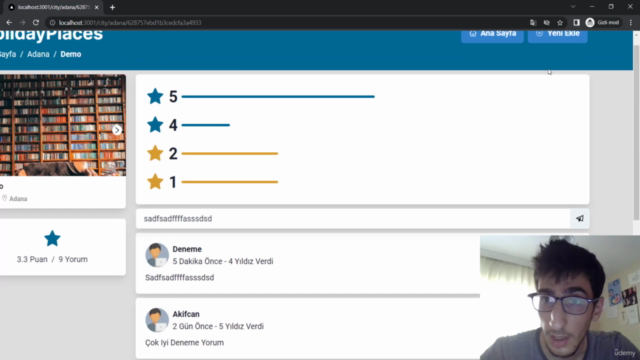The height and width of the screenshot is (360, 640).
Task: Navigate to Adana breadcrumb link
Action: coord(38,54)
